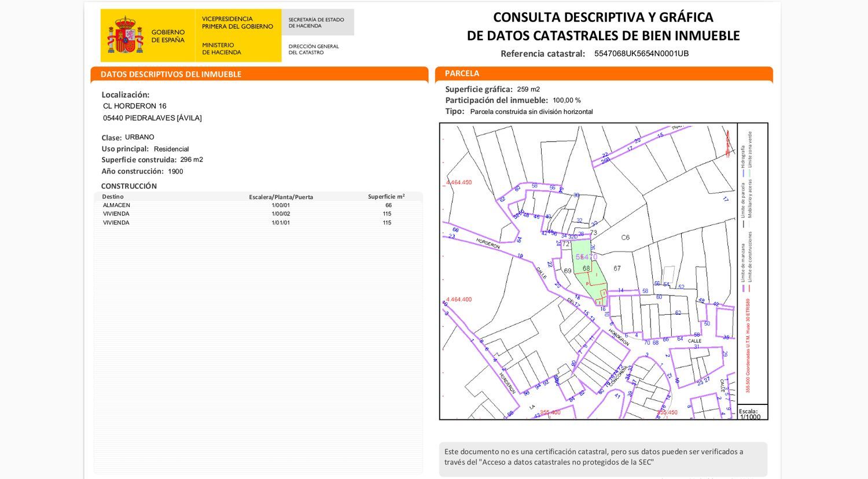Select built surface value '296 m2'
The image size is (868, 479).
point(192,160)
